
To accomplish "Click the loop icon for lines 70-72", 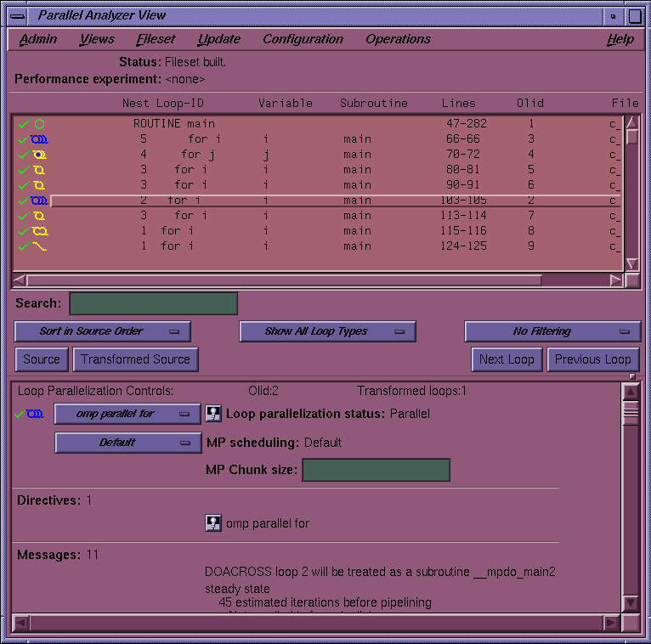I will (39, 155).
